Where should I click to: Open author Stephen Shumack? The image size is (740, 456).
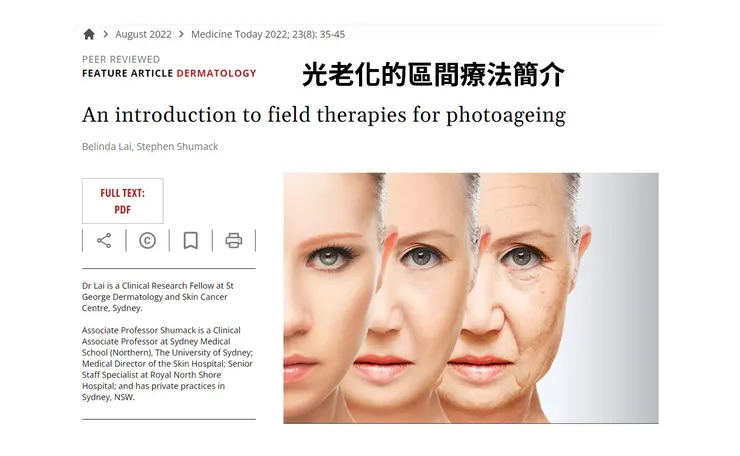[x=177, y=146]
